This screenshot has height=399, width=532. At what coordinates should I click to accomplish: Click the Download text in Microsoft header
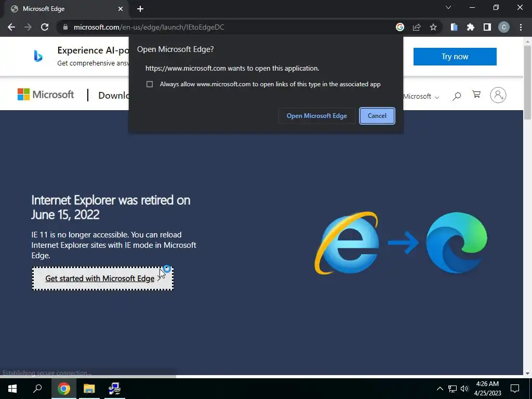point(113,96)
